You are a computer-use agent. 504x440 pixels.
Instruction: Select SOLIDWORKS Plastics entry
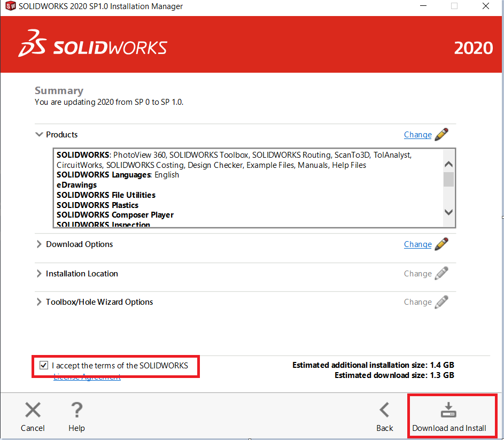tap(97, 205)
